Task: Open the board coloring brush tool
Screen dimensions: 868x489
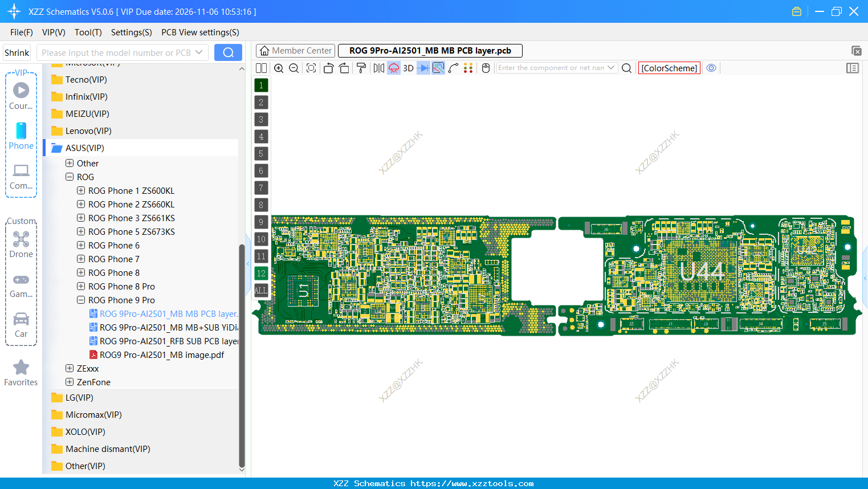Action: coord(362,68)
